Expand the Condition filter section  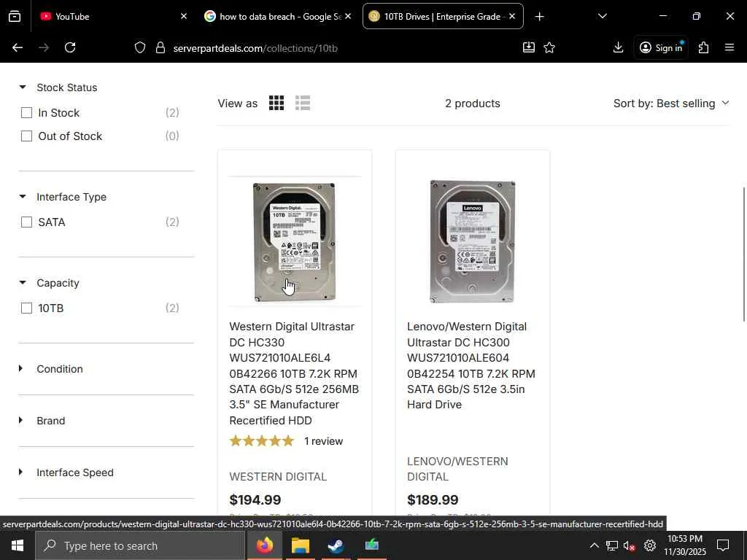pos(20,368)
